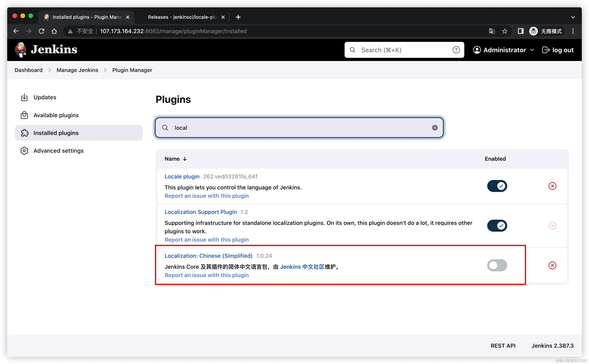Open a new browser tab
589x364 pixels.
pyautogui.click(x=238, y=17)
